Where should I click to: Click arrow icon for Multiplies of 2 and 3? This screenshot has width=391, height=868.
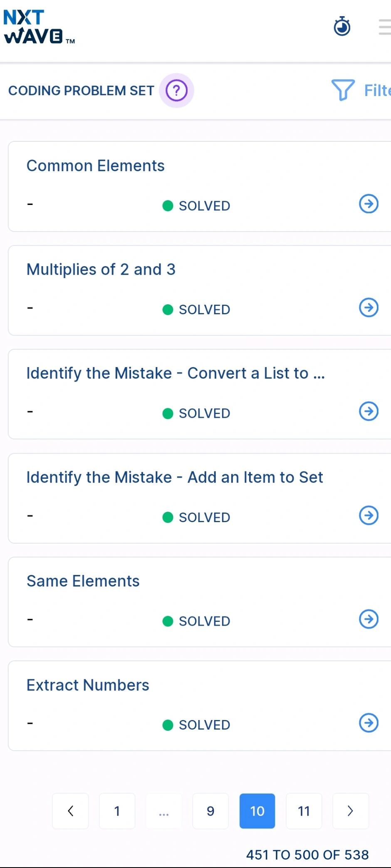(x=369, y=308)
